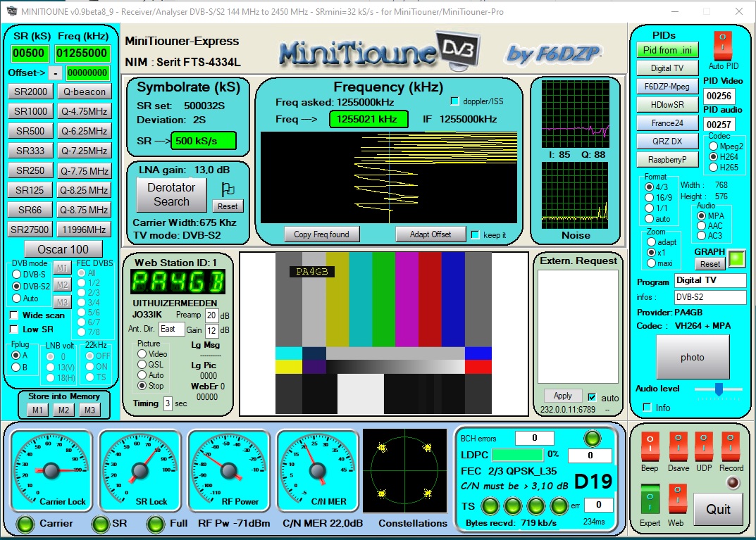
Task: Click the SR (kS) input field
Action: pyautogui.click(x=30, y=53)
